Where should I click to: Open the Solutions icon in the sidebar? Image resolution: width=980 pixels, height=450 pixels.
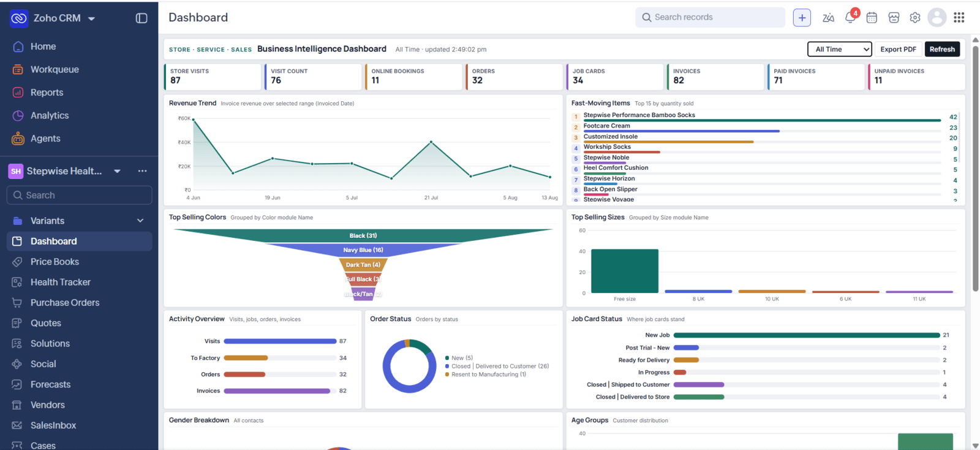(17, 343)
